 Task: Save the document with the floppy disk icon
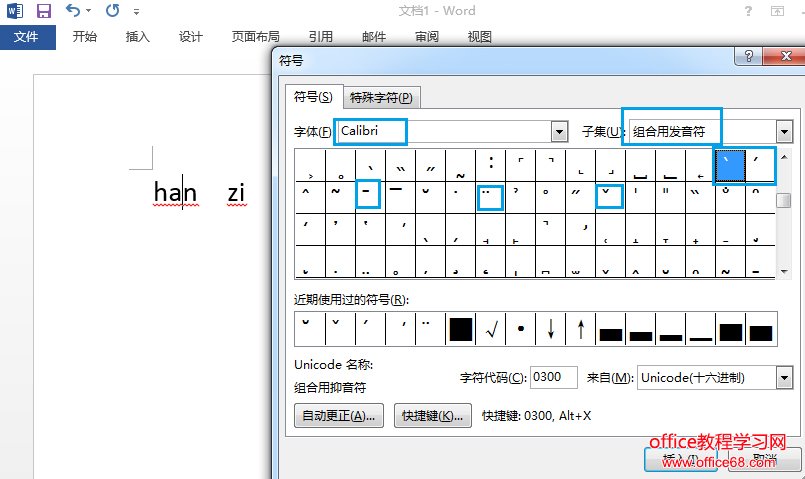[x=44, y=11]
